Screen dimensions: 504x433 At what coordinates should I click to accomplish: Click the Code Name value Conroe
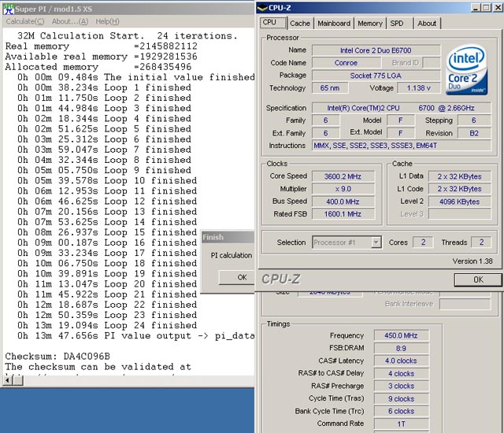tap(346, 63)
